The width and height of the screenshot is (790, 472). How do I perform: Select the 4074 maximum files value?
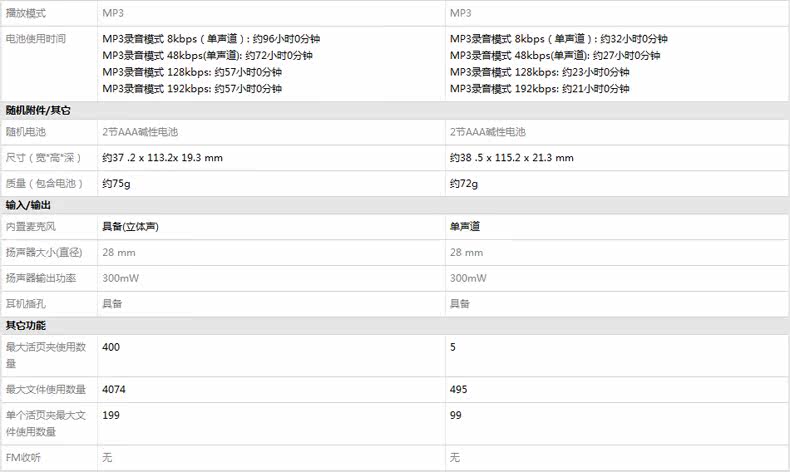pos(114,389)
